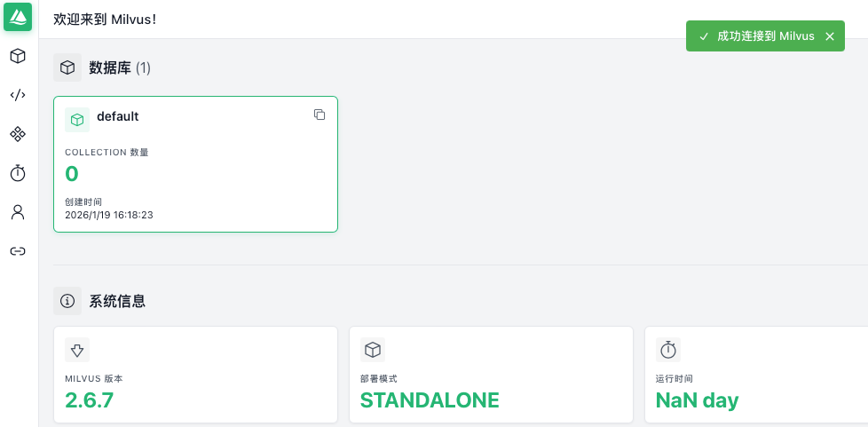868x427 pixels.
Task: Open the diamond-grid system view icon
Action: 18,134
